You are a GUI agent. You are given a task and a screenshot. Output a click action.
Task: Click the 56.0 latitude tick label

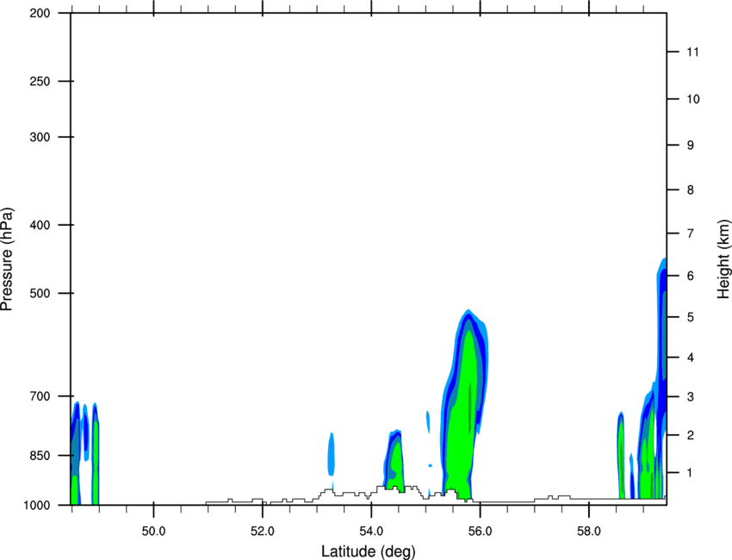click(480, 532)
